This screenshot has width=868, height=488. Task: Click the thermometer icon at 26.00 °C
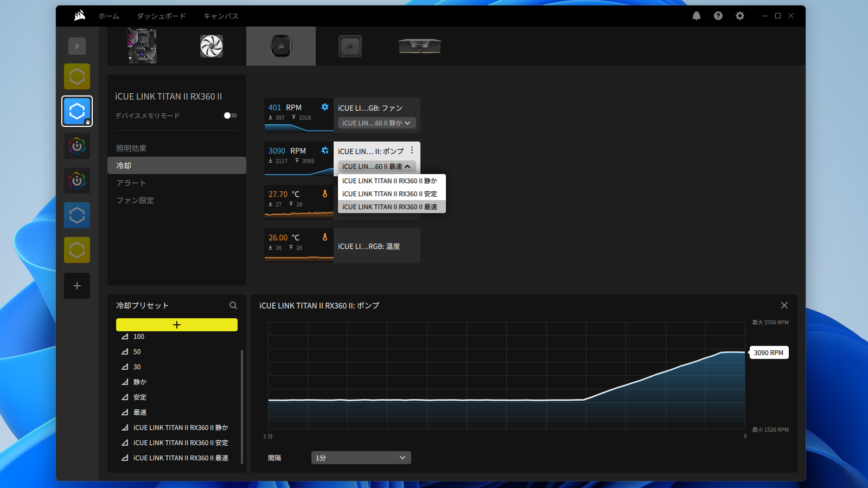click(x=325, y=237)
